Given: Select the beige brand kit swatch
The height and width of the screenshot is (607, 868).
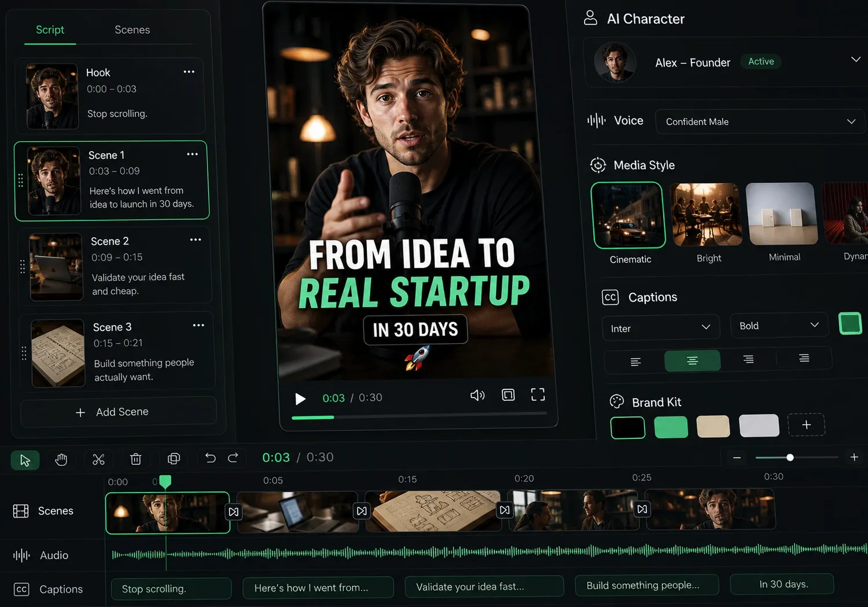Looking at the screenshot, I should click(x=713, y=426).
